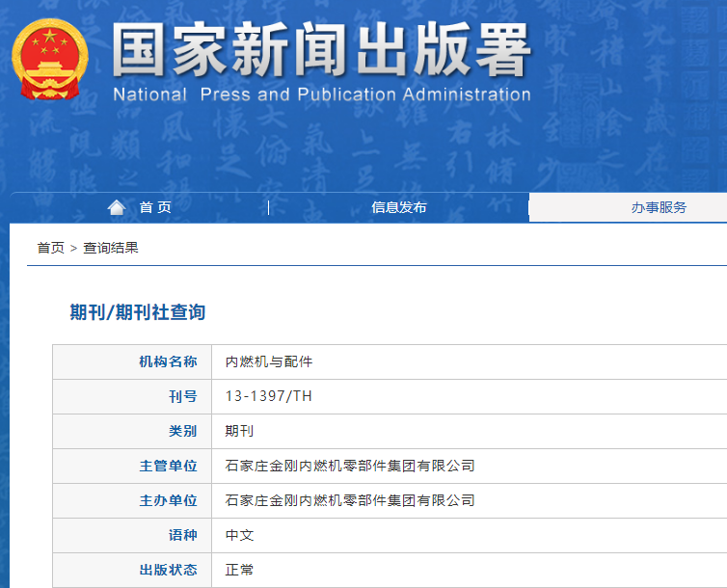Click the 出版状态 row label

168,570
